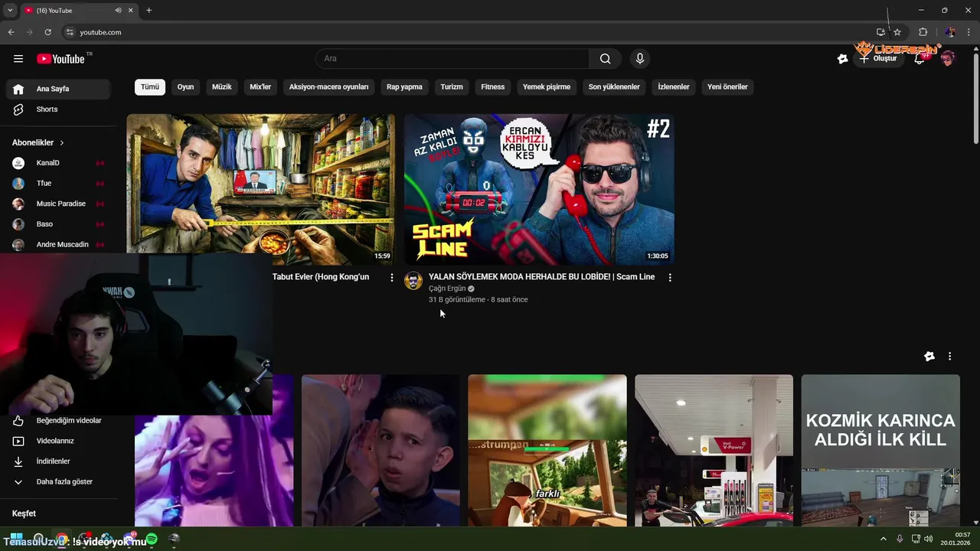Click the Oluştur create button
The image size is (980, 551).
878,59
